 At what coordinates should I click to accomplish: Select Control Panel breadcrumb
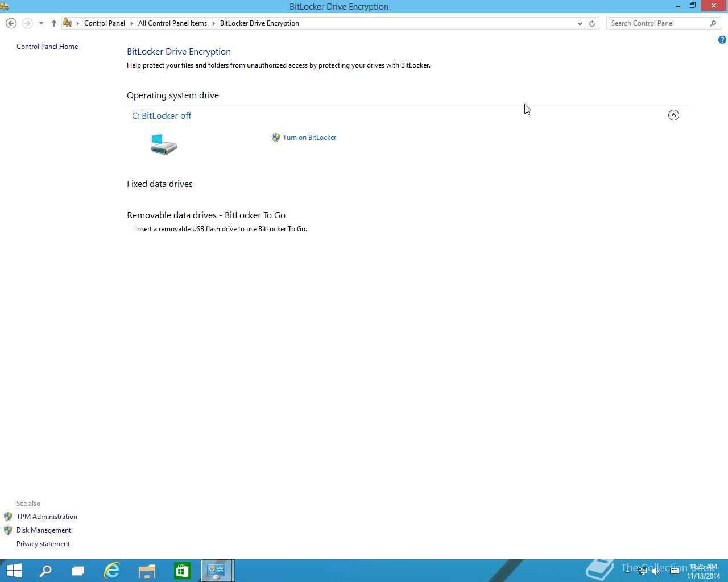coord(105,23)
